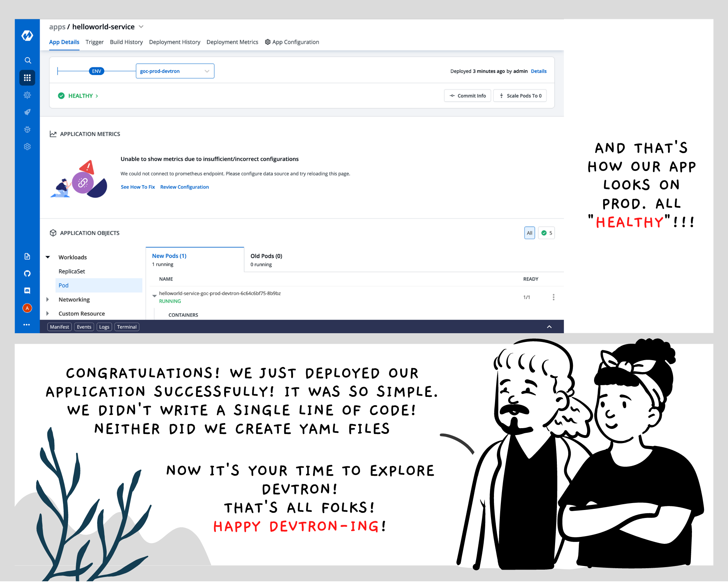Open global settings gear in sidebar

pos(27,147)
